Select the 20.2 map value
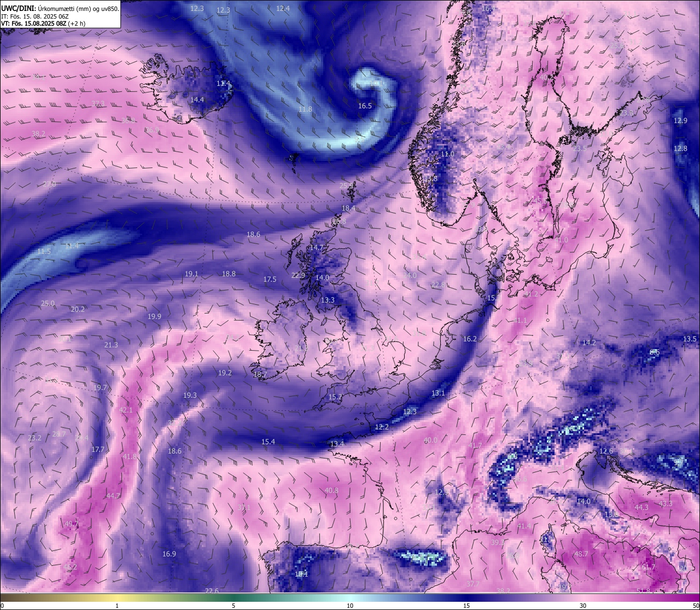700x610 pixels. click(78, 310)
